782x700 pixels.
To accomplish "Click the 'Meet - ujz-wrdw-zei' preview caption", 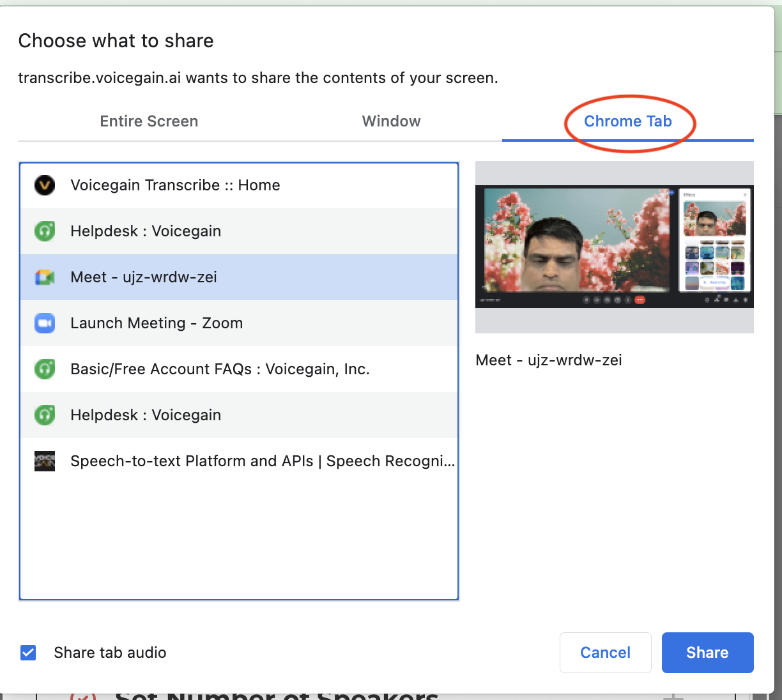I will click(x=549, y=360).
